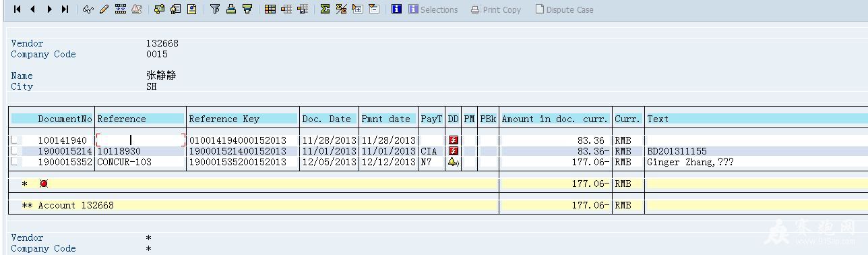The height and width of the screenshot is (255, 868).
Task: Click the yellow warning icon in row 1900015352
Action: click(454, 162)
